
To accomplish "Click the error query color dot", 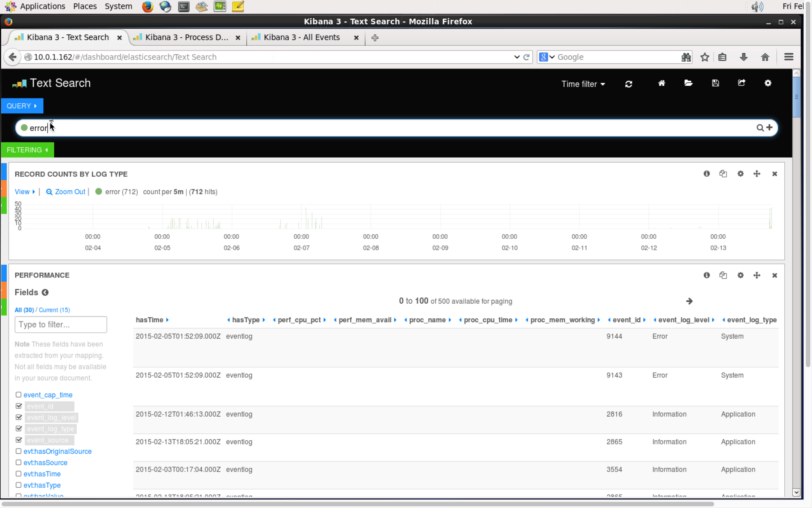I will (x=24, y=128).
